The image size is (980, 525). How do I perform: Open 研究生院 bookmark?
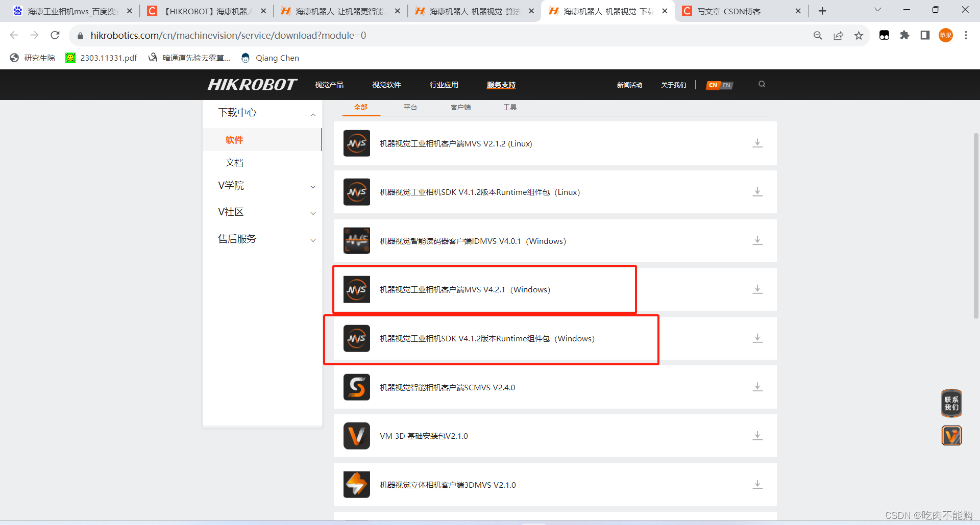tap(33, 58)
